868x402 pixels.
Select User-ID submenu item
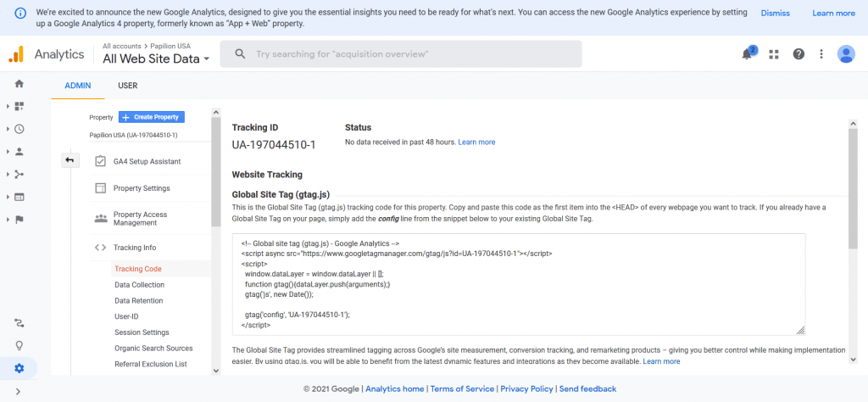tap(126, 316)
